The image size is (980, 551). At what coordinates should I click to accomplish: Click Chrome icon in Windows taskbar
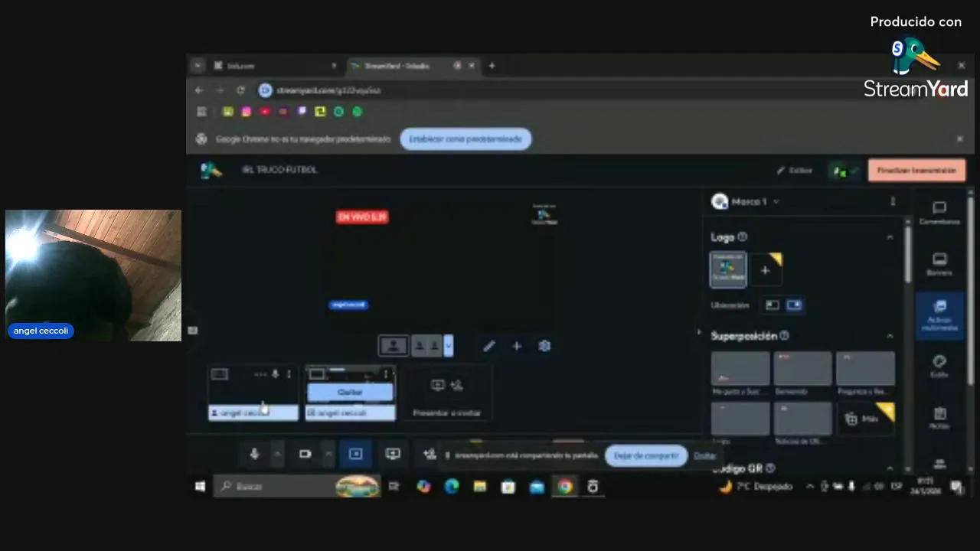pos(565,487)
